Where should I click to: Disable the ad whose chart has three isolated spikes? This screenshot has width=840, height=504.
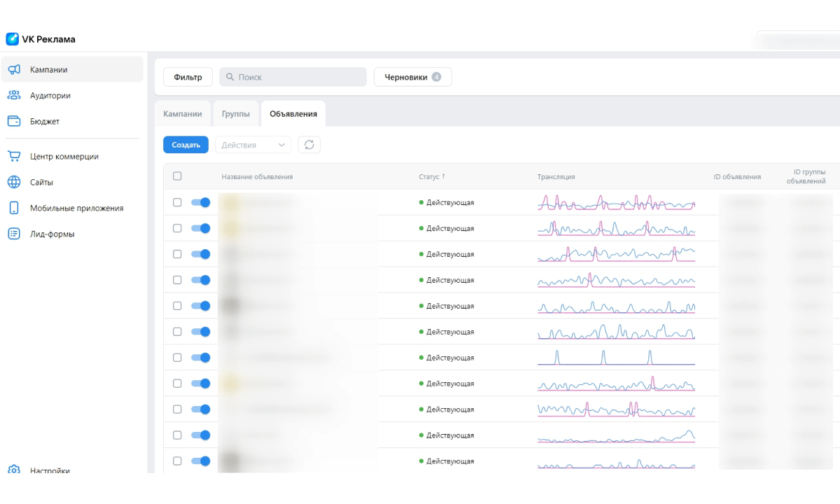201,358
